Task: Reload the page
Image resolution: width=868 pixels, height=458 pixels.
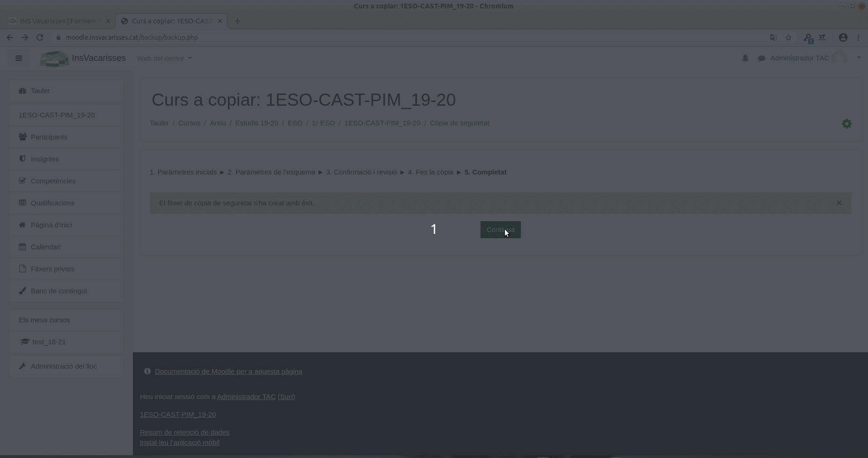Action: pyautogui.click(x=40, y=37)
